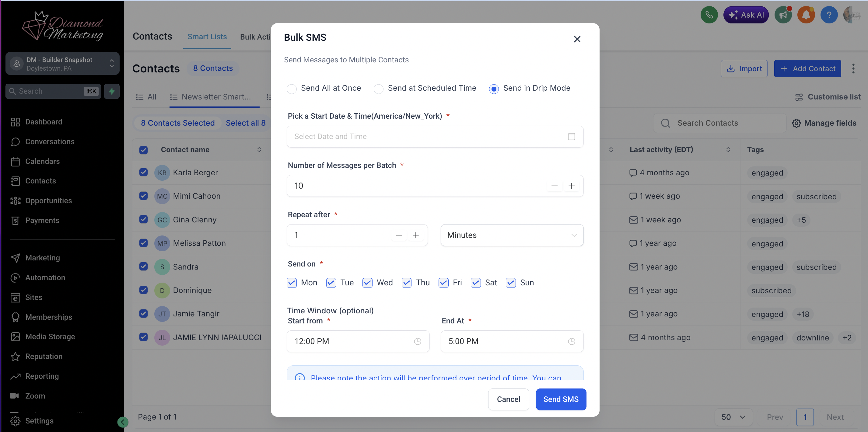Open the contacts three-dot more menu

(x=853, y=69)
